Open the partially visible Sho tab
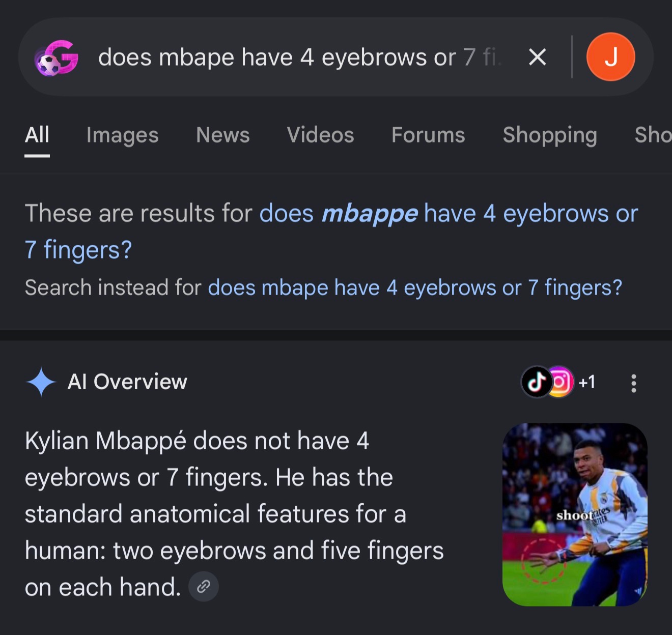Image resolution: width=672 pixels, height=635 pixels. (x=653, y=135)
